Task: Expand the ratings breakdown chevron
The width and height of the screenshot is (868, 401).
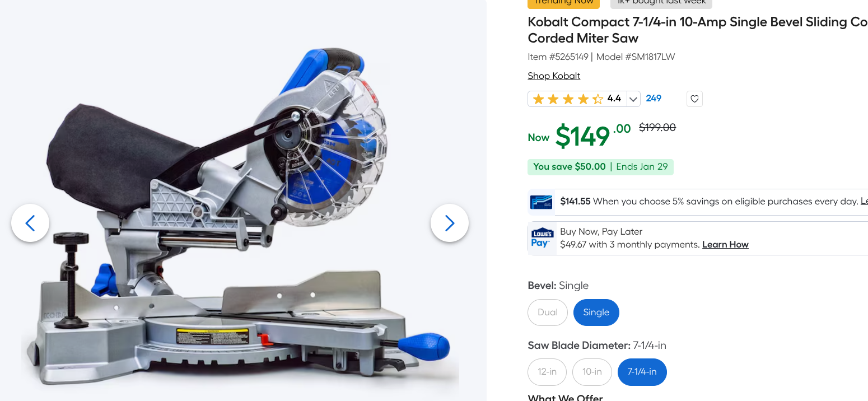Action: pyautogui.click(x=633, y=99)
